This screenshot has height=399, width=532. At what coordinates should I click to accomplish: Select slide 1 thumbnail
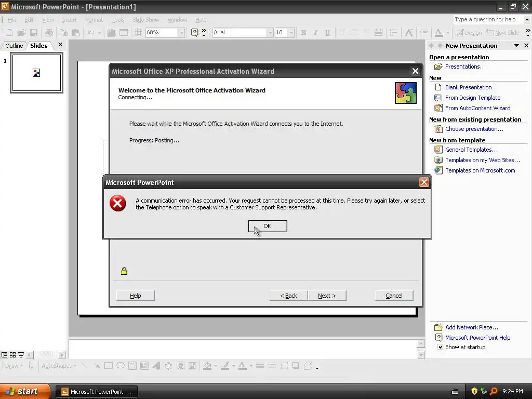click(x=37, y=73)
